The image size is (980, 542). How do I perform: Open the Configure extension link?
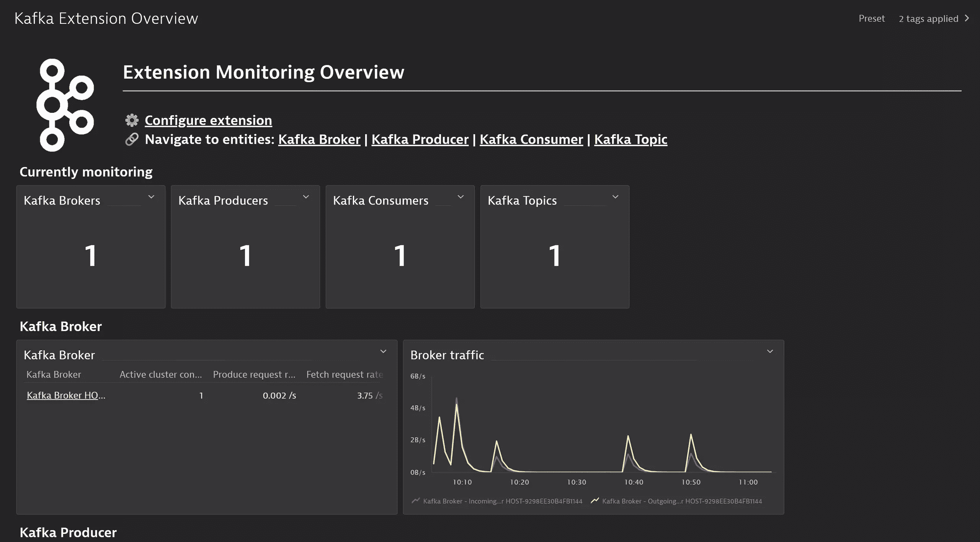[x=208, y=120]
